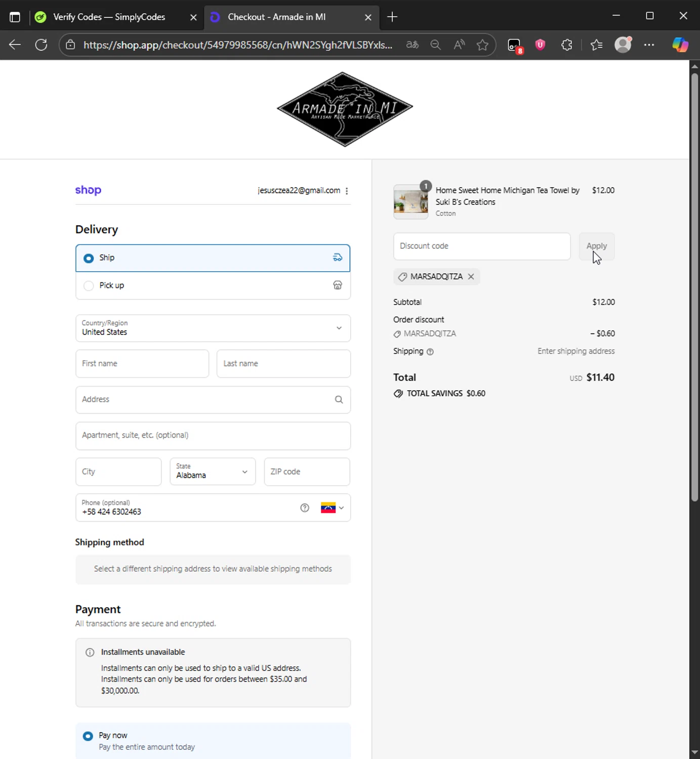Select the Pay now radio option
The width and height of the screenshot is (700, 759).
point(88,736)
